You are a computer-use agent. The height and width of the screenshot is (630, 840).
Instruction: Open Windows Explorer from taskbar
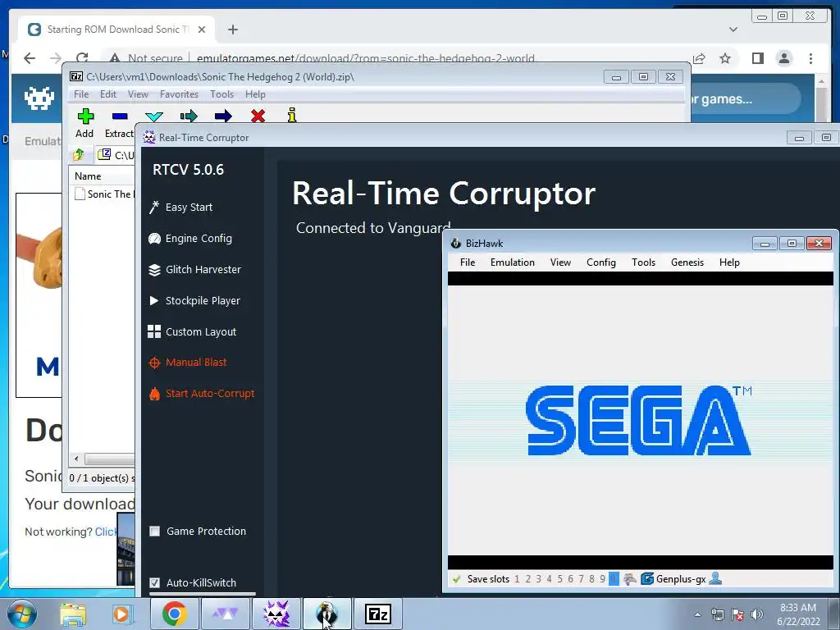coord(73,614)
